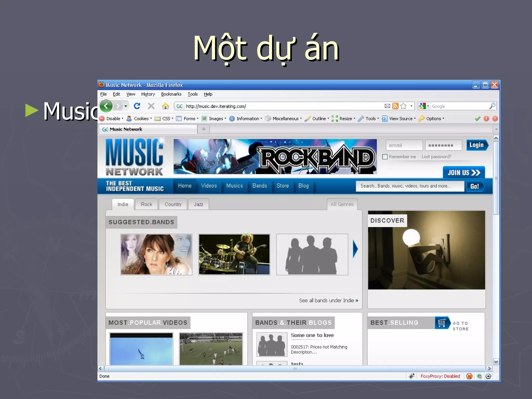
Task: Click the RSS feed icon in address bar
Action: click(395, 106)
